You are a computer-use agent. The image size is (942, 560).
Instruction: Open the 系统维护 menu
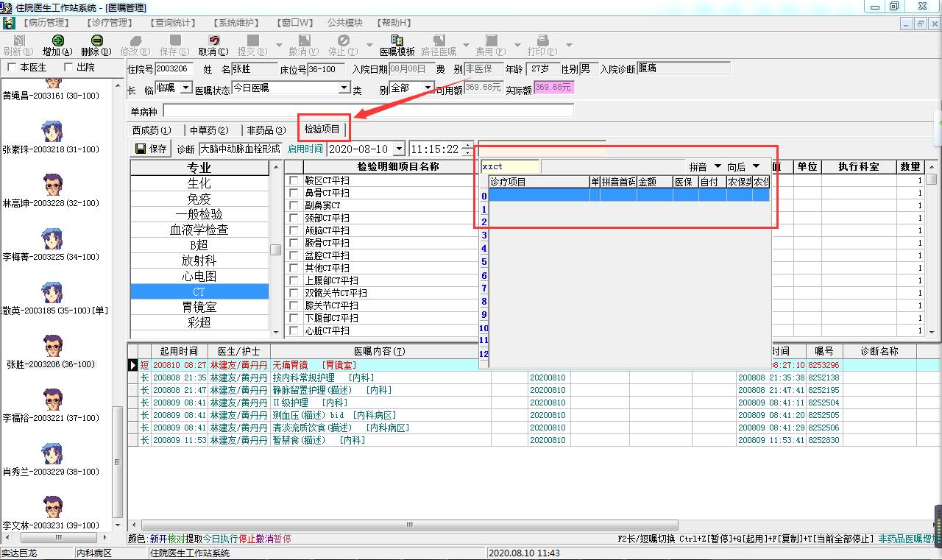point(237,23)
